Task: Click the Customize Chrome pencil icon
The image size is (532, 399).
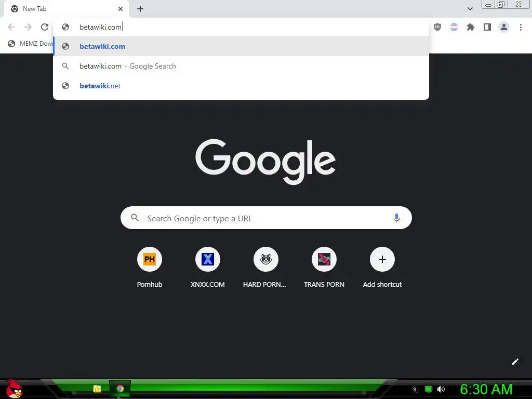Action: point(515,362)
